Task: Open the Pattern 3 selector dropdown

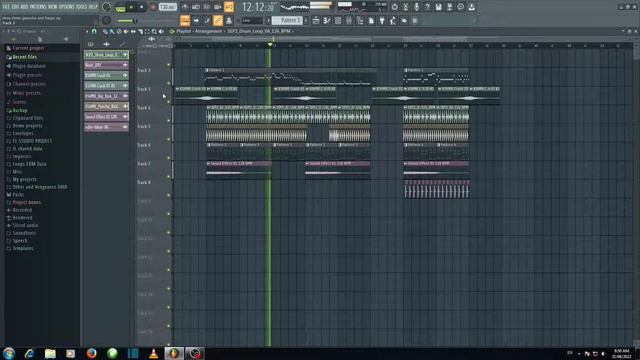Action: click(x=287, y=20)
